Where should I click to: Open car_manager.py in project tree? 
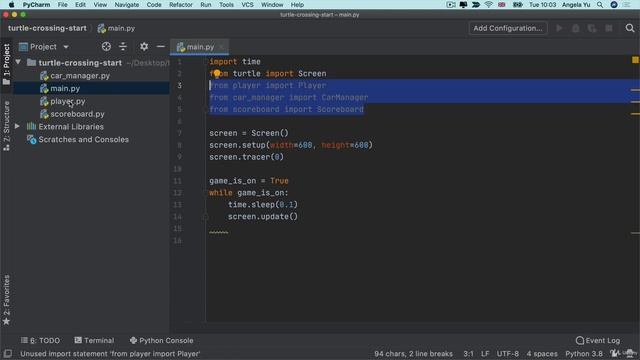click(80, 76)
